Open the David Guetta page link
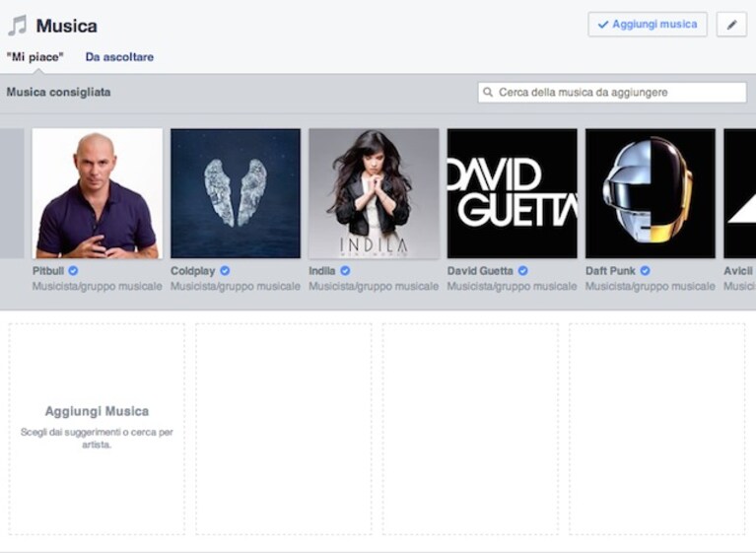The height and width of the screenshot is (553, 756). click(480, 271)
